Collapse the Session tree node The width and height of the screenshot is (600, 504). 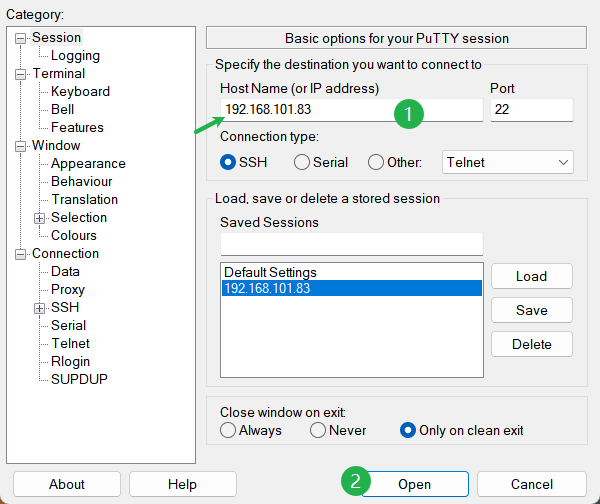click(x=20, y=38)
